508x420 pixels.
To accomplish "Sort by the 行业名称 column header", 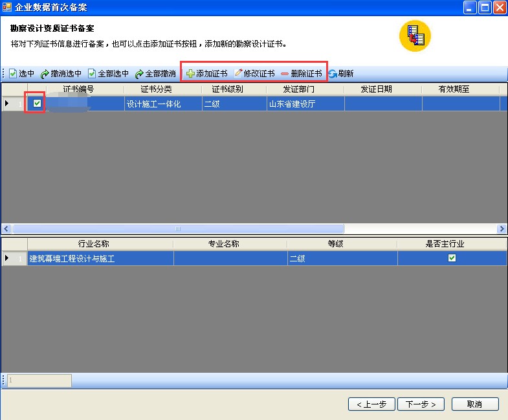I will tap(93, 244).
